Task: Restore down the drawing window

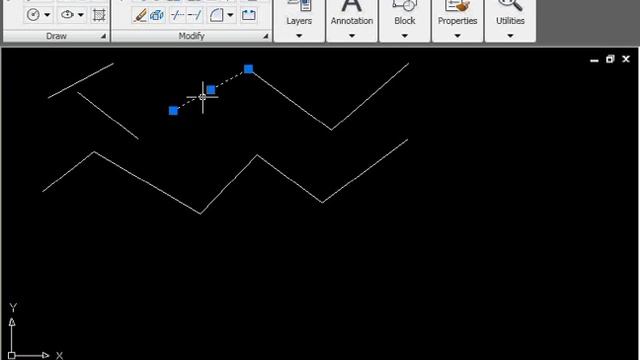Action: (610, 59)
